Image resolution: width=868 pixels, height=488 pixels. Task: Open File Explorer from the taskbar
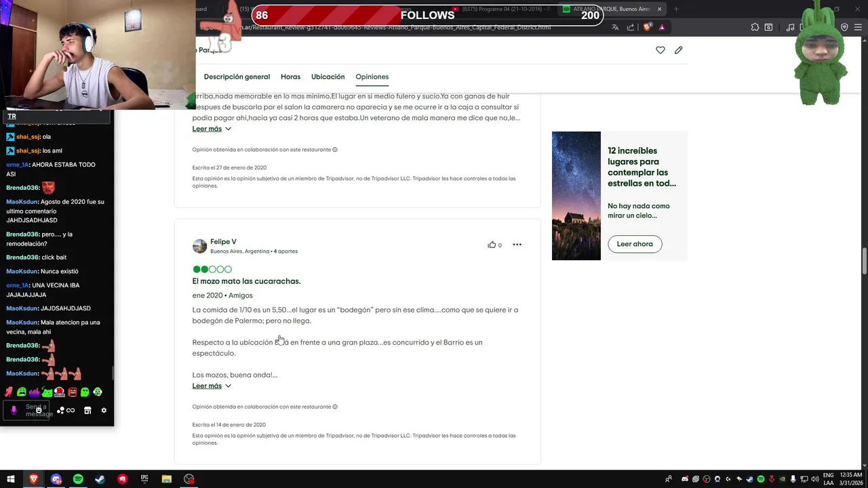(x=167, y=479)
